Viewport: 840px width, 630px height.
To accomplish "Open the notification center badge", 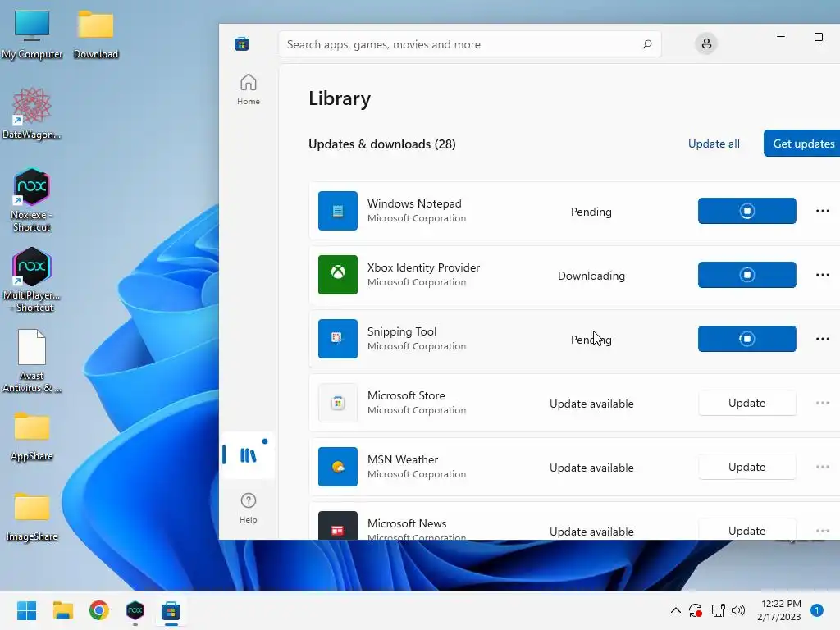I will (x=816, y=610).
